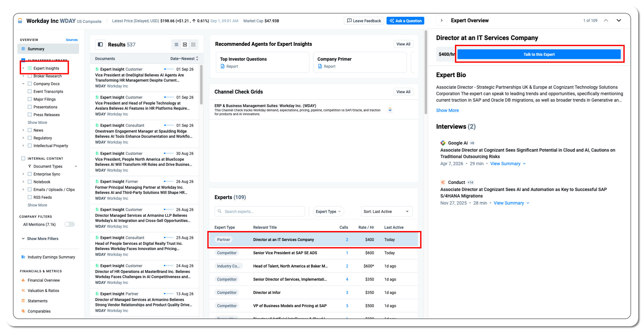Click the Conduct company logo

pyautogui.click(x=443, y=182)
